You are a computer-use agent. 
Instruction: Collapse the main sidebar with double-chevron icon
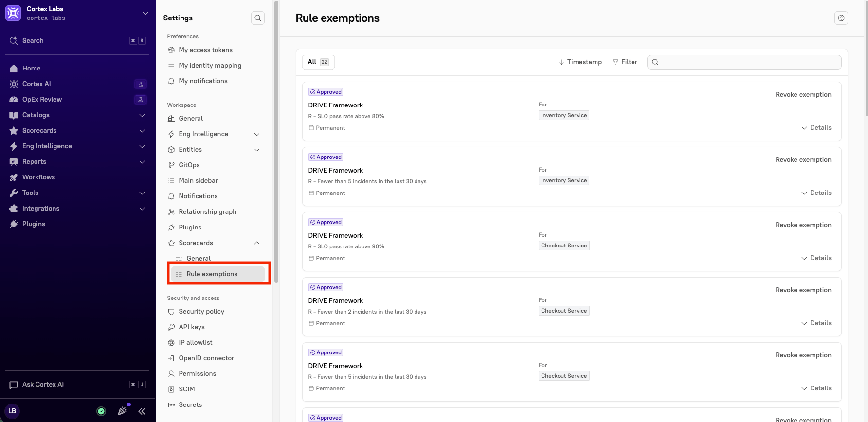tap(142, 411)
